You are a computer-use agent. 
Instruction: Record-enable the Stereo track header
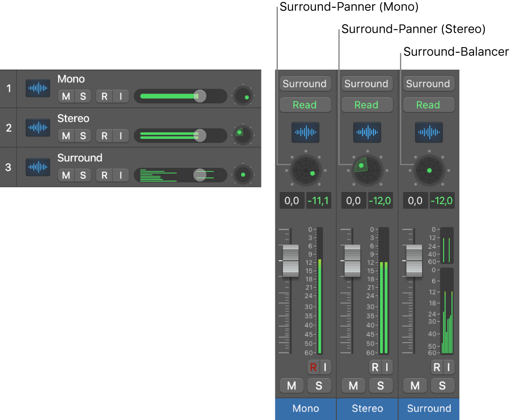pos(104,136)
